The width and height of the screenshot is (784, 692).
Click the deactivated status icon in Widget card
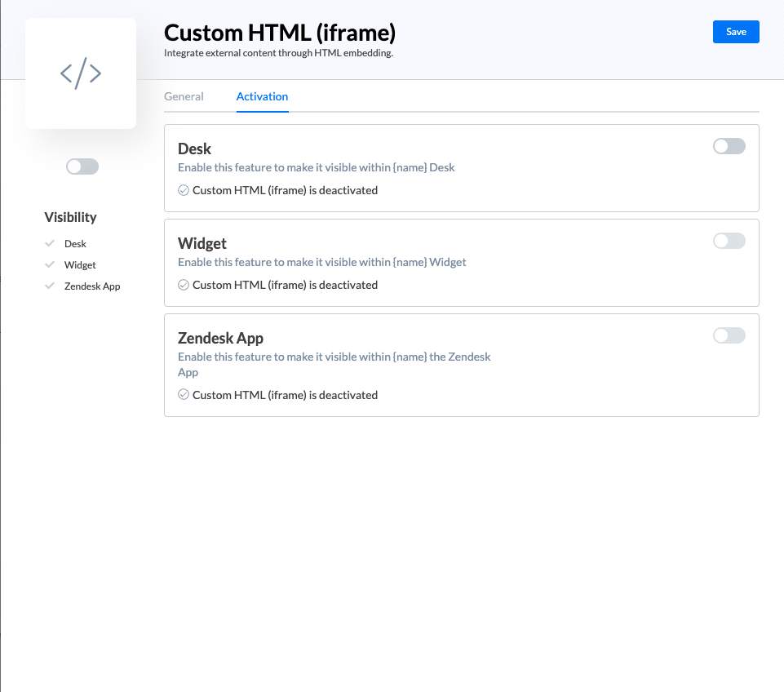click(184, 285)
